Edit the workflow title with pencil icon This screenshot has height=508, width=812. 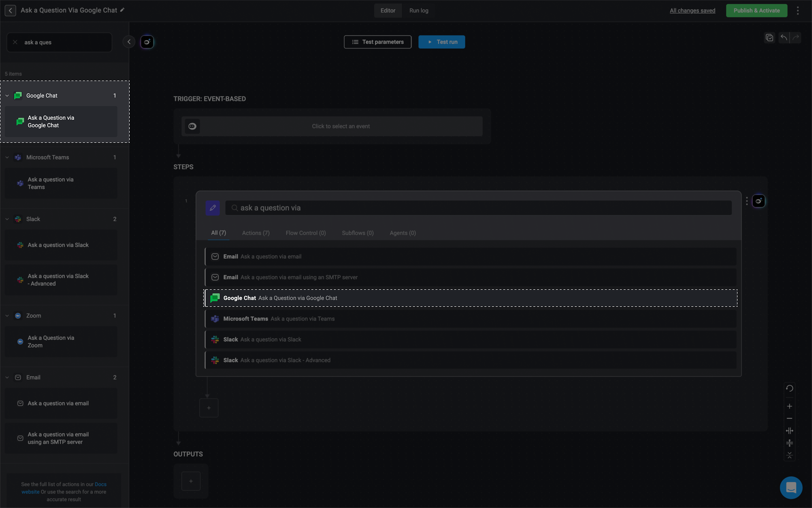(x=122, y=10)
